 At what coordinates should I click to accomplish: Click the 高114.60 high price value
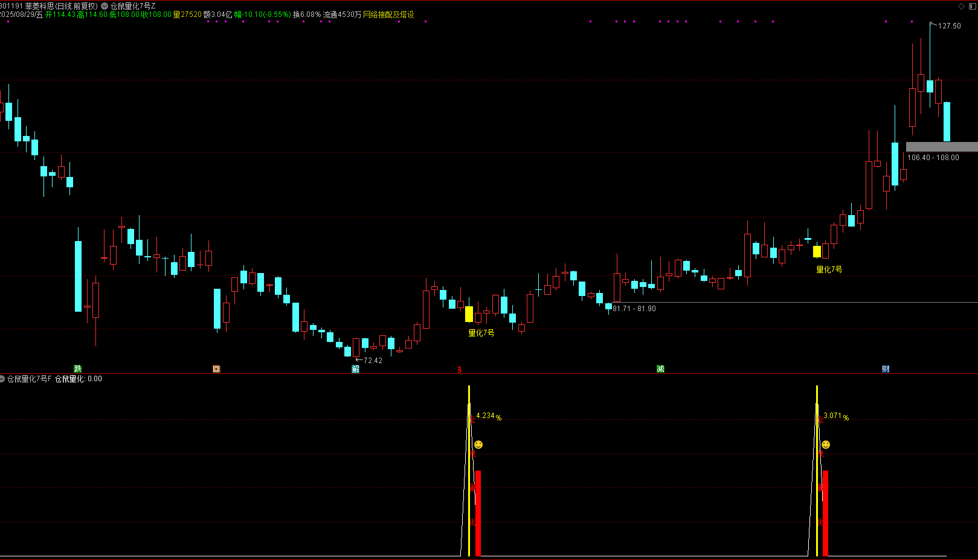pos(92,14)
